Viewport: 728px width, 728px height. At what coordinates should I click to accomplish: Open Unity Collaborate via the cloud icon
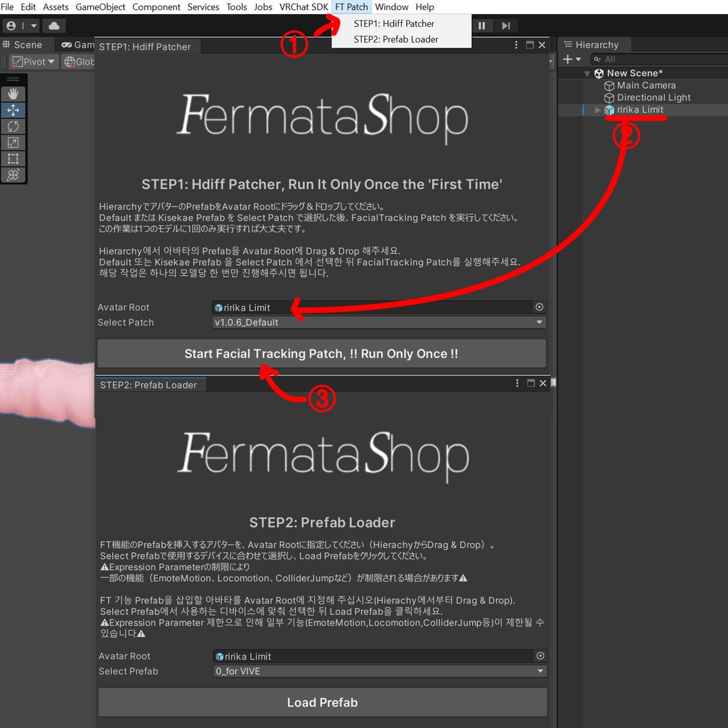coord(53,25)
